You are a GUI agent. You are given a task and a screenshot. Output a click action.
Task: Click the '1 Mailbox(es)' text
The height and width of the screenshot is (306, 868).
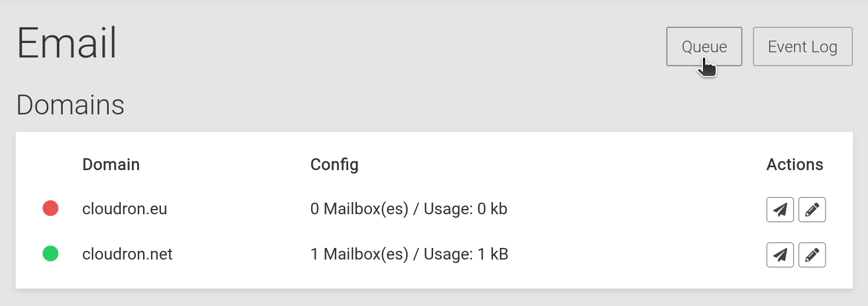(359, 254)
